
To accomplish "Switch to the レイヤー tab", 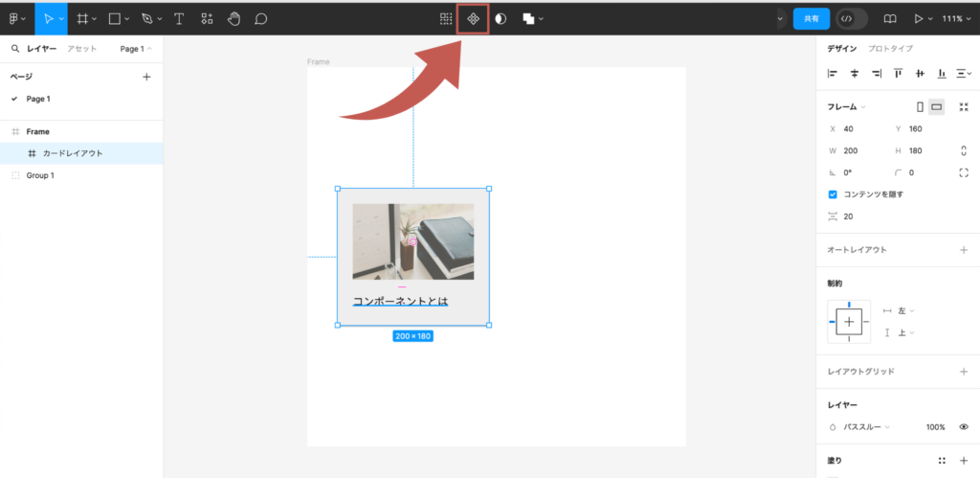I will pos(42,49).
